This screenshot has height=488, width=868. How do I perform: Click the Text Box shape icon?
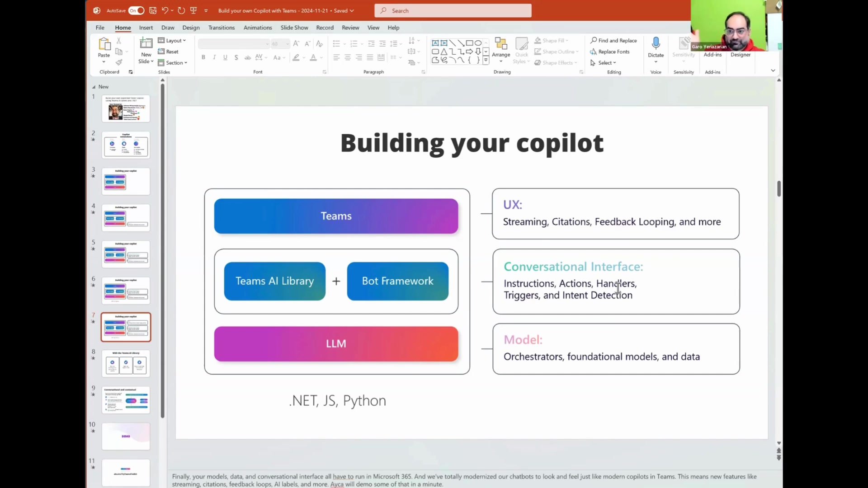(x=435, y=43)
